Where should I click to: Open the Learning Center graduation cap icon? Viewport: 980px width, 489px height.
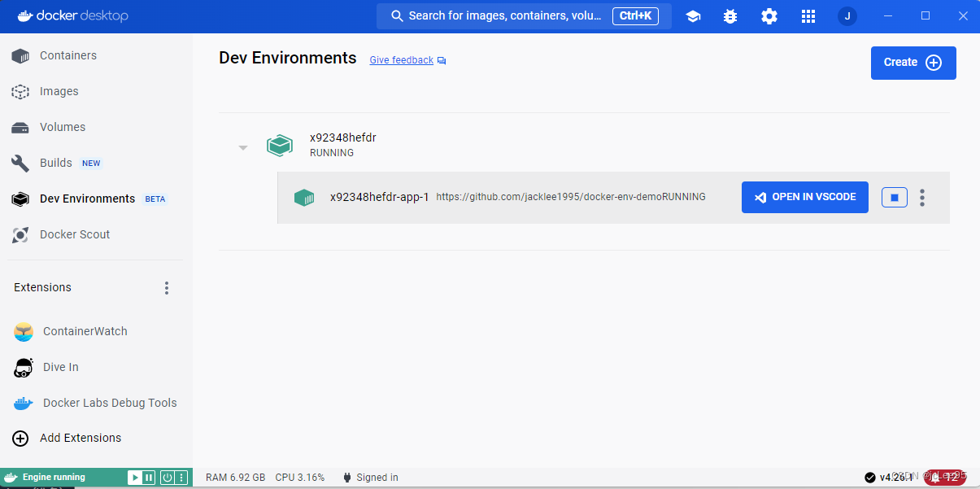tap(693, 16)
